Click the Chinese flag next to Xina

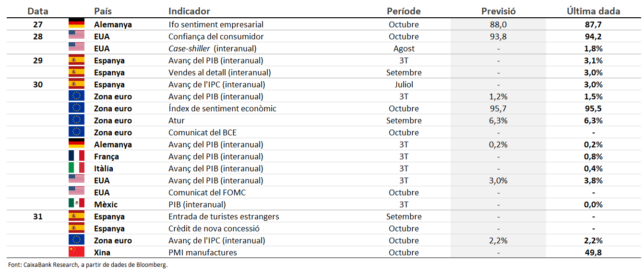pos(77,252)
